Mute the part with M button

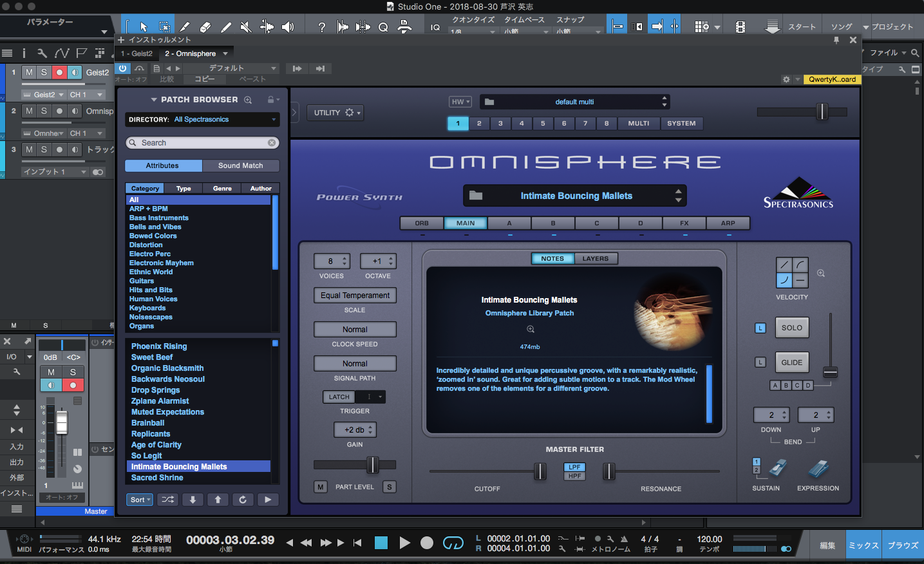coord(321,487)
